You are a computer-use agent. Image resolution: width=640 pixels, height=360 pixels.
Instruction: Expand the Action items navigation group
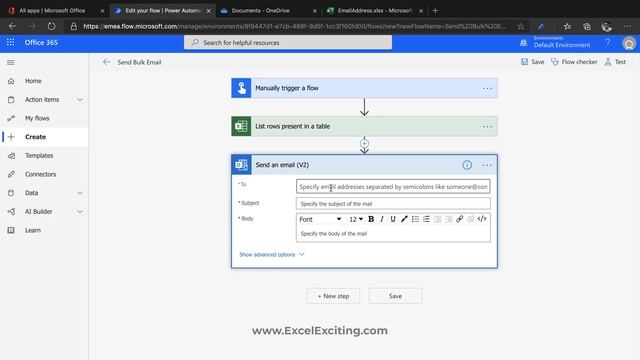click(80, 100)
